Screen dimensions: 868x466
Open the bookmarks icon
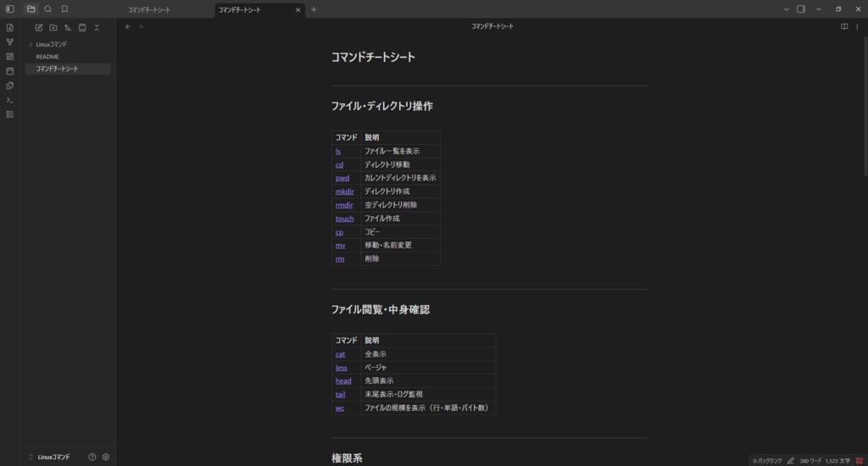coord(64,9)
